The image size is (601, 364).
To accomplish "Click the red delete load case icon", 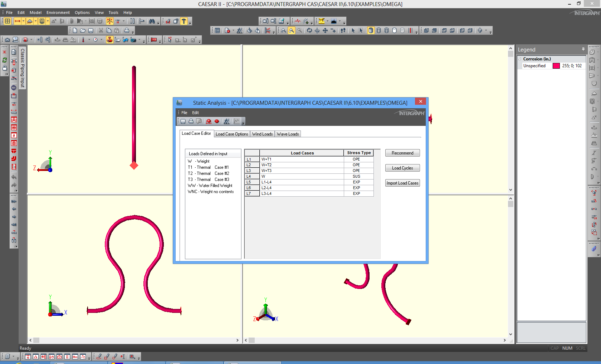I will [217, 121].
